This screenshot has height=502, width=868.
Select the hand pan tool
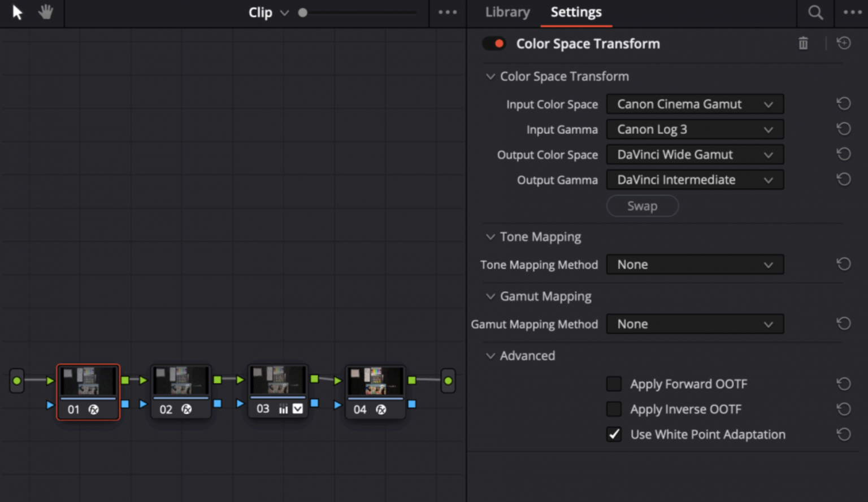(x=45, y=12)
